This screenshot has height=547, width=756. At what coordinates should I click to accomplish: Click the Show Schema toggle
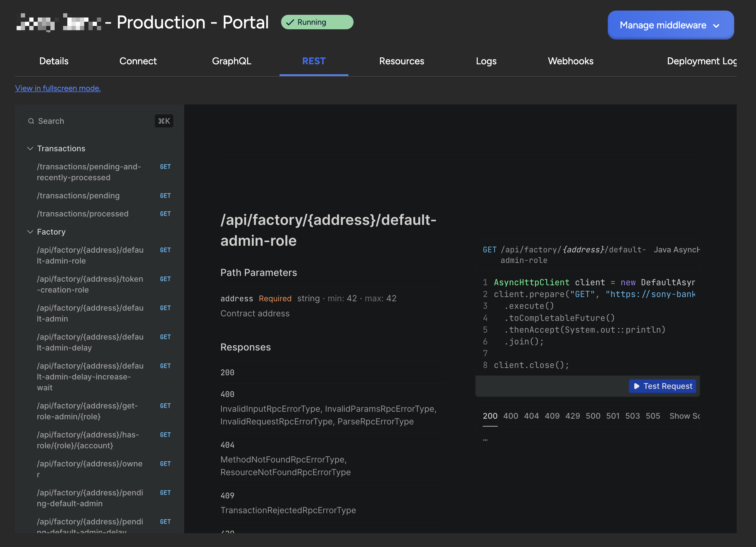pos(684,416)
